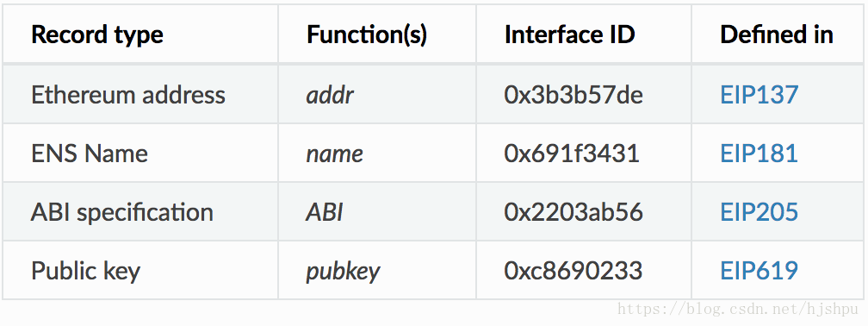Click the addr function text
This screenshot has width=868, height=326.
click(x=330, y=95)
